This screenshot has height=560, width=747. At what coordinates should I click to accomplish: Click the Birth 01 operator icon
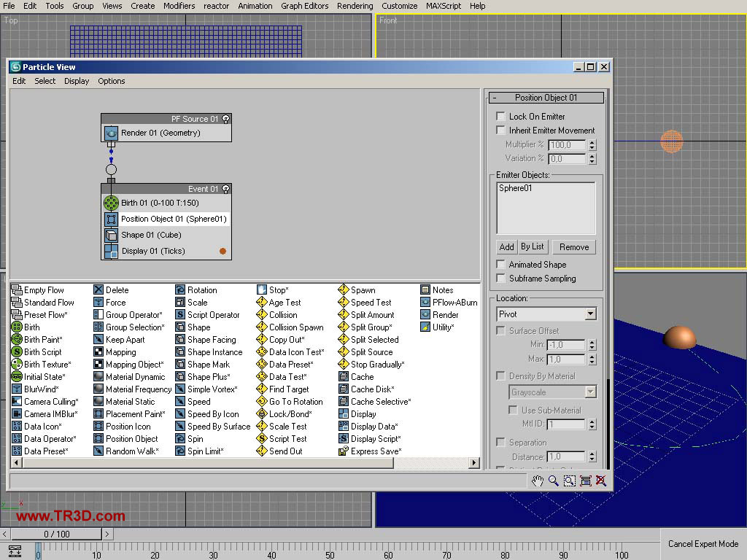click(x=111, y=203)
